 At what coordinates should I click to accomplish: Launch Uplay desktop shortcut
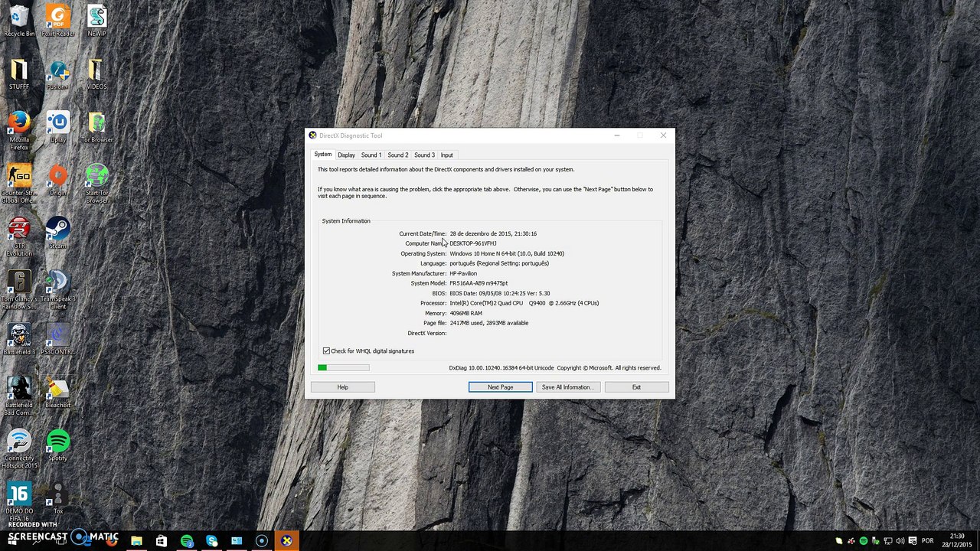point(58,127)
